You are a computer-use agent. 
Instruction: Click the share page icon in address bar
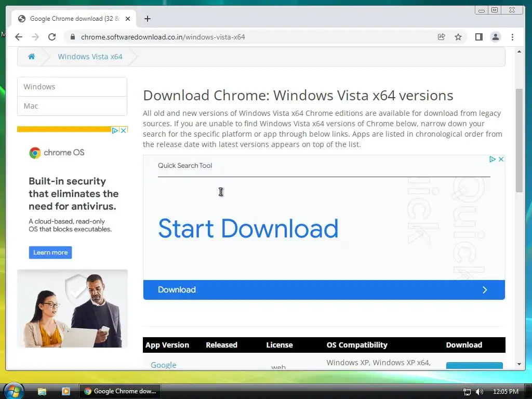(x=442, y=37)
